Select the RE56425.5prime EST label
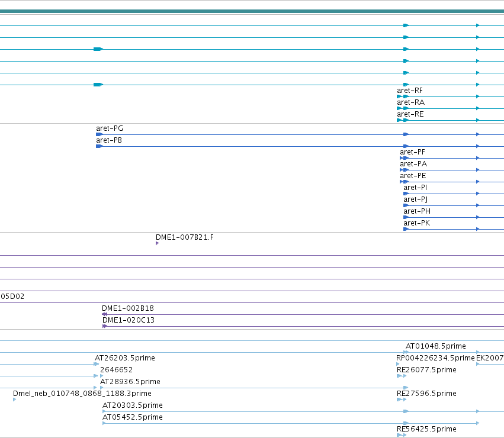504x438 pixels. (426, 429)
